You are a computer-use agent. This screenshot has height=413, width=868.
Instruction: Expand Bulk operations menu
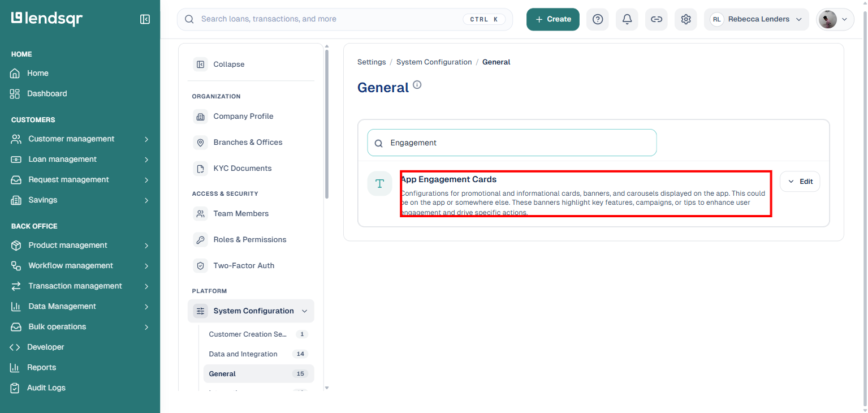coord(80,327)
